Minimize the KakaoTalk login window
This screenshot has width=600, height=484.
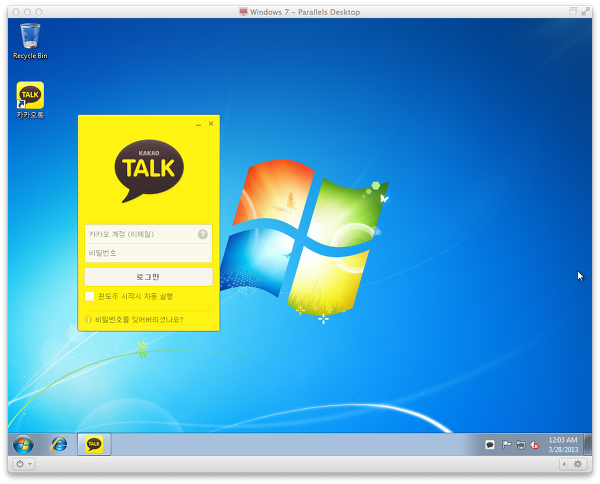tap(198, 124)
